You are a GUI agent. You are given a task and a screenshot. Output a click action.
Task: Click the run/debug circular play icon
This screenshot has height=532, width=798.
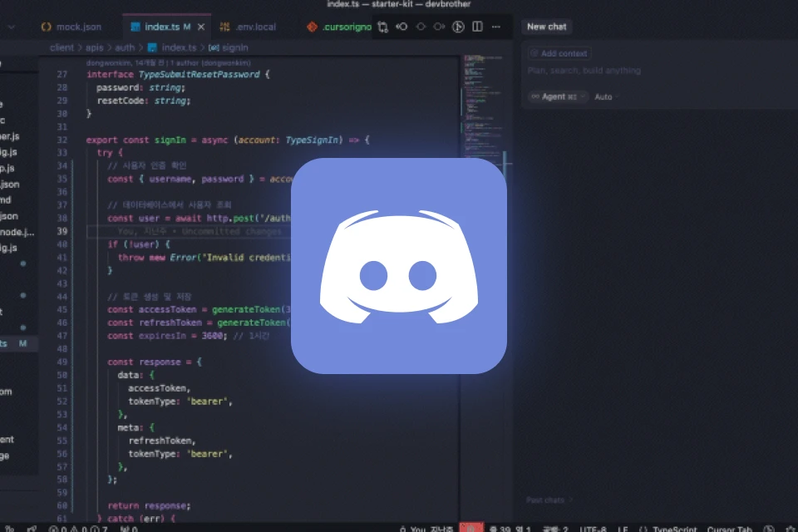coord(458,27)
